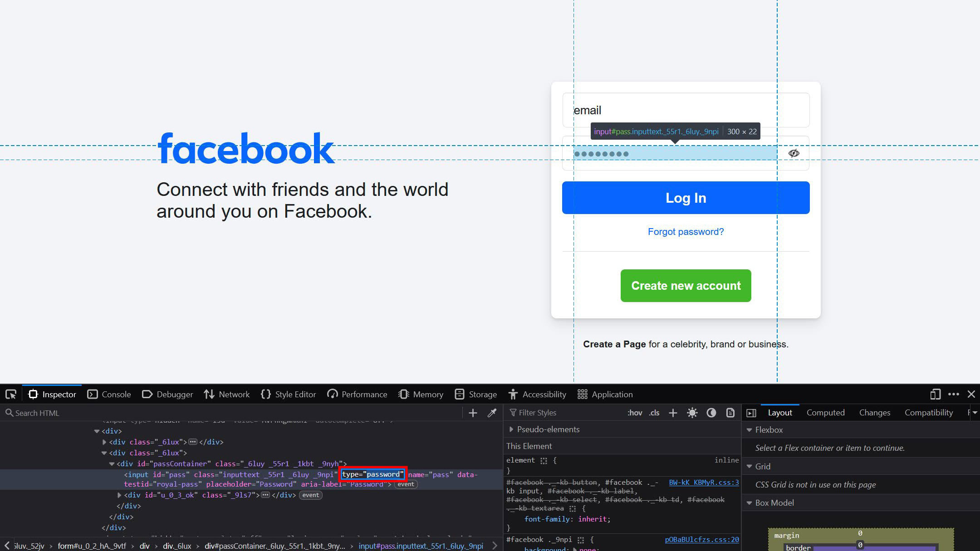Toggle print media simulation icon
Viewport: 980px width, 551px height.
pos(730,413)
